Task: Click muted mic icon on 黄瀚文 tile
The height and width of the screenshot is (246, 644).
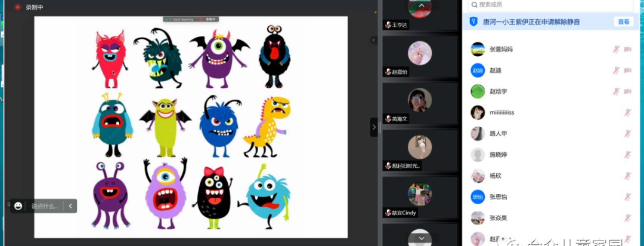Action: point(388,119)
